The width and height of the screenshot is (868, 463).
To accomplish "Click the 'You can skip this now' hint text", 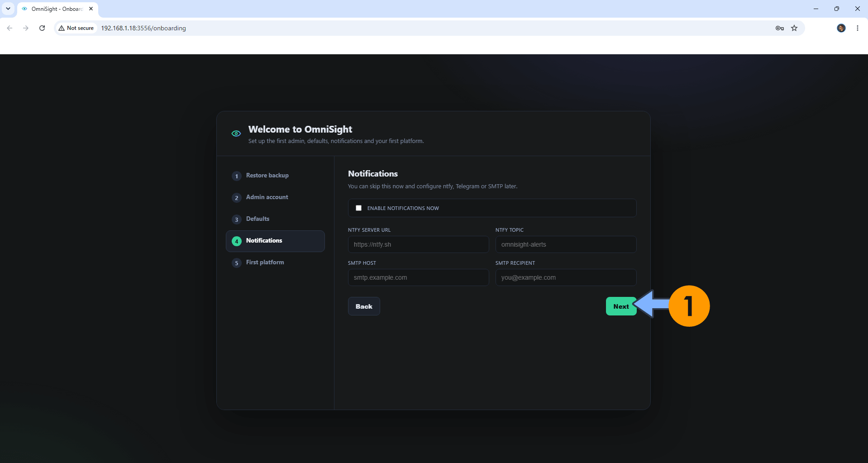I will [x=432, y=186].
